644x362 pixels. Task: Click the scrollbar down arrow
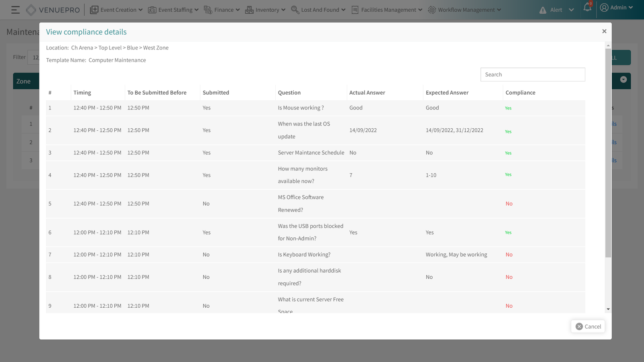click(608, 309)
